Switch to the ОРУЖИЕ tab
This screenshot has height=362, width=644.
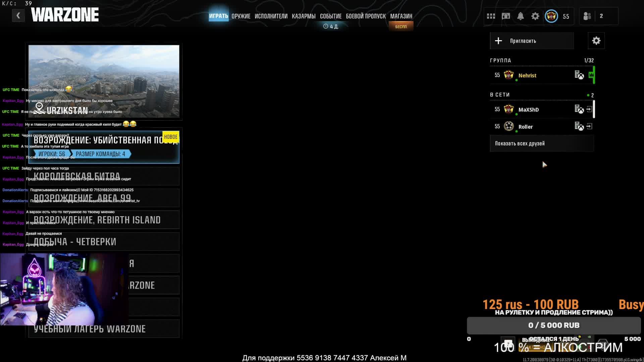coord(241,16)
